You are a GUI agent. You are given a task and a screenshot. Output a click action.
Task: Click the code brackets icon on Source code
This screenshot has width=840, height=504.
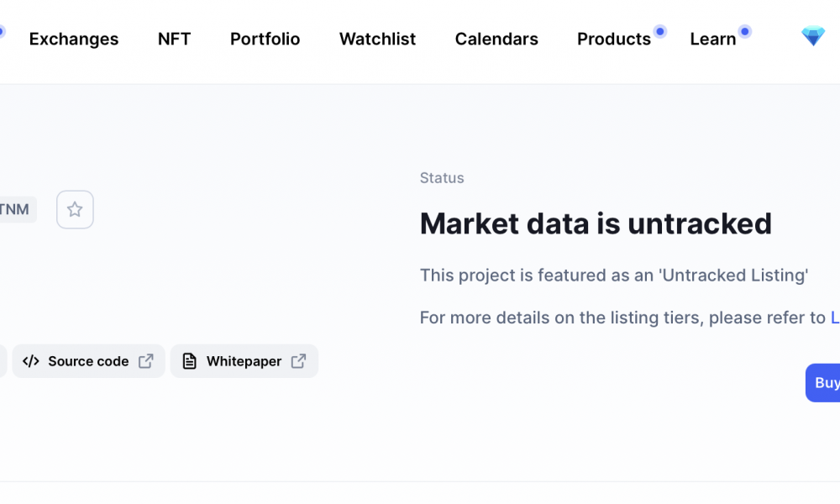31,361
